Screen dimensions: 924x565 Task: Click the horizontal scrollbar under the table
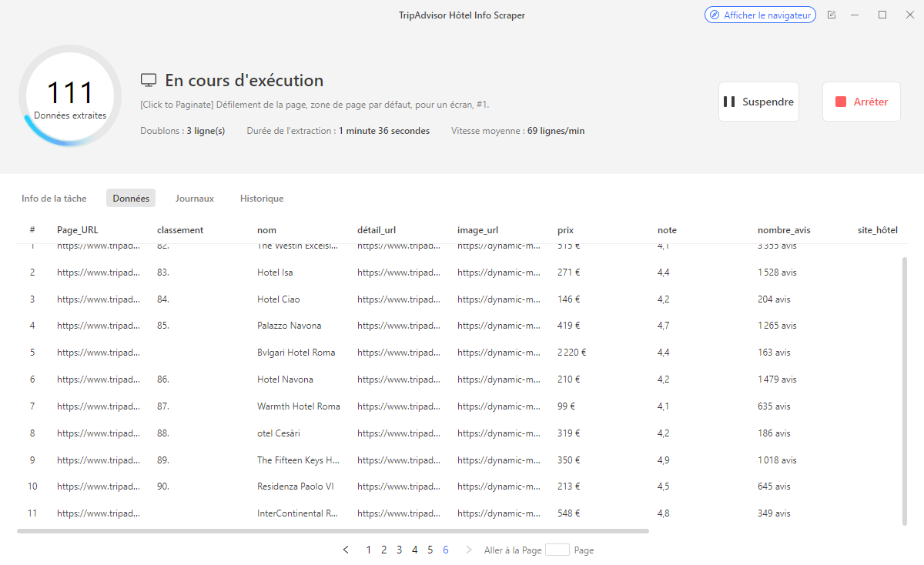click(x=333, y=530)
